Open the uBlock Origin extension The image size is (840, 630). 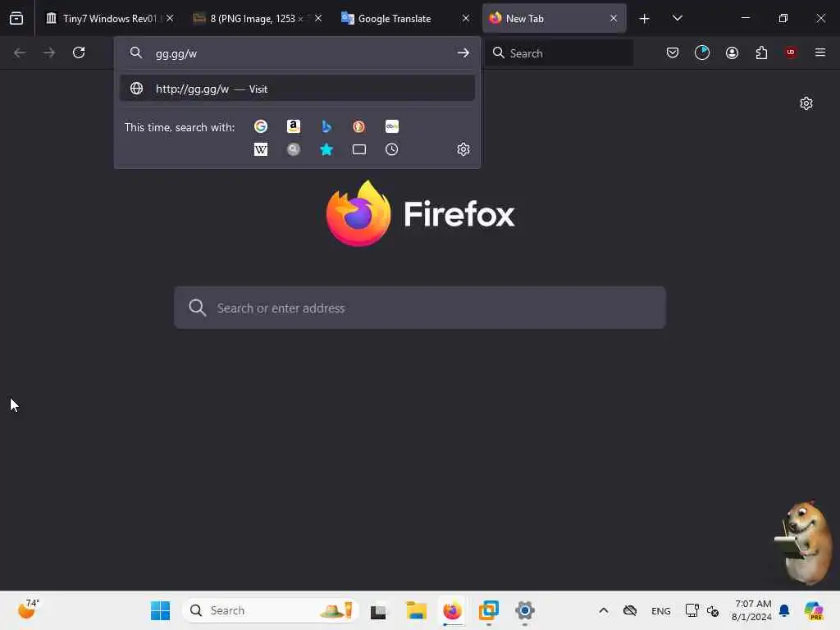pos(791,52)
